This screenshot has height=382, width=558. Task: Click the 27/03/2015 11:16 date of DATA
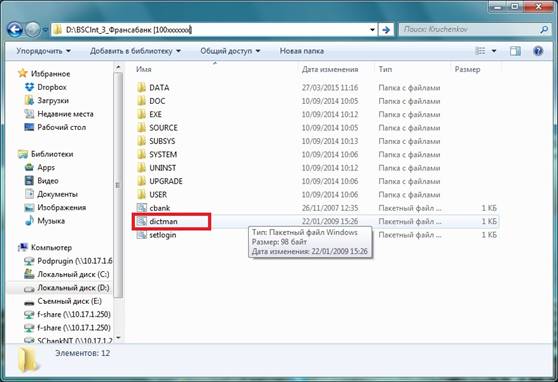(330, 88)
